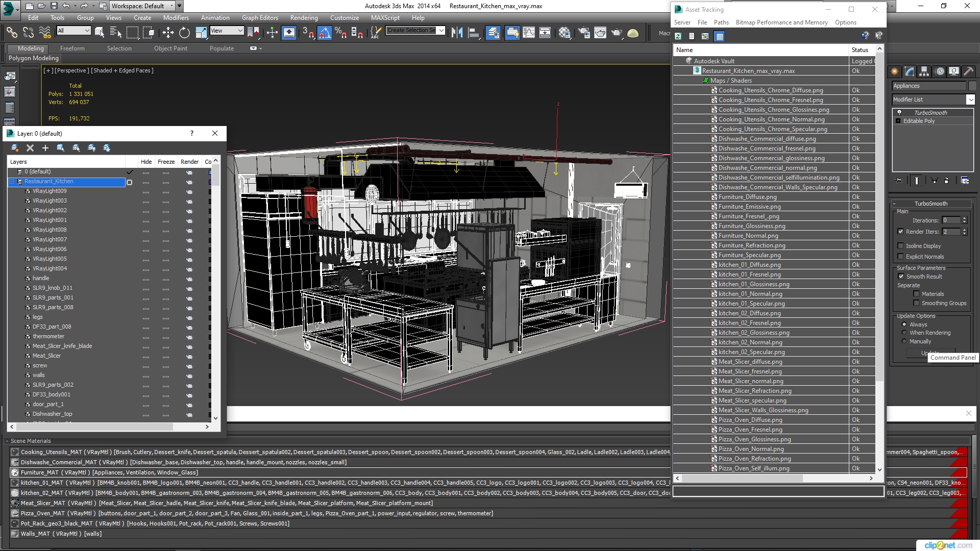This screenshot has width=980, height=551.
Task: Click the Unlink Selection tool
Action: tap(28, 33)
